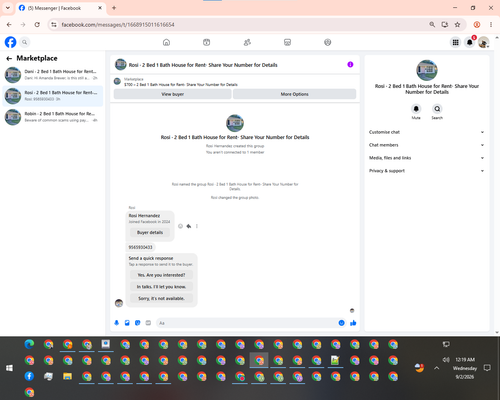Viewport: 500px width, 400px height.
Task: Record a voice clip microphone icon
Action: pyautogui.click(x=117, y=323)
